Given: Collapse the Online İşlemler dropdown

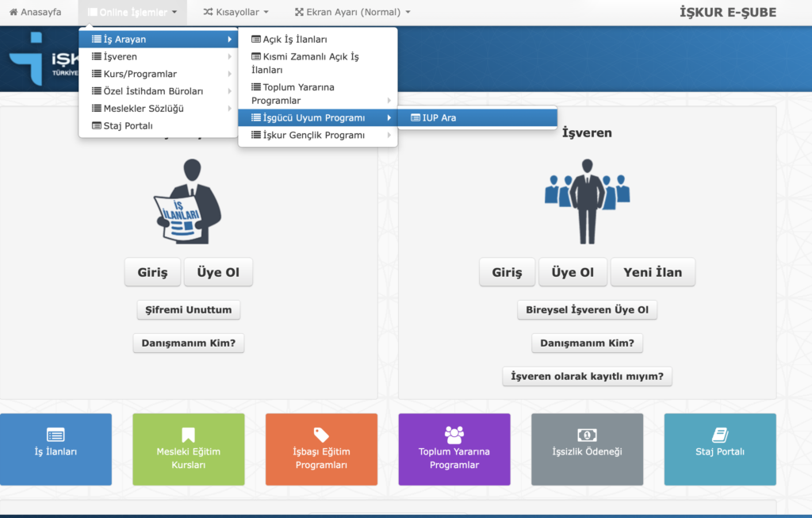Looking at the screenshot, I should coord(132,12).
